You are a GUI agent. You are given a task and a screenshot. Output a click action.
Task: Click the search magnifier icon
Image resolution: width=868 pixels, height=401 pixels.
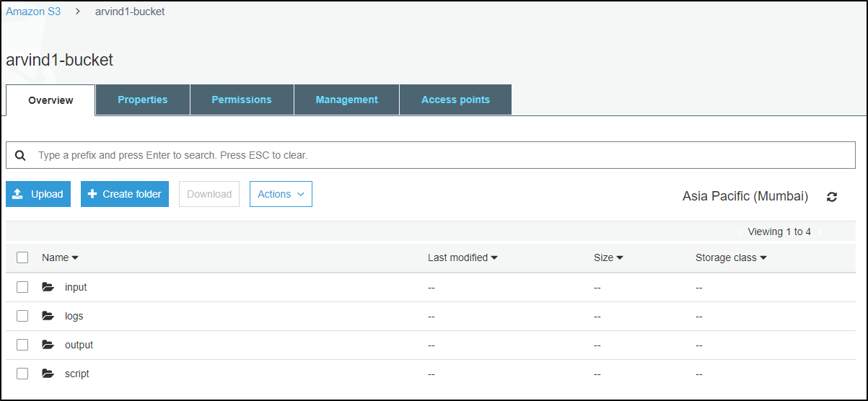[20, 156]
